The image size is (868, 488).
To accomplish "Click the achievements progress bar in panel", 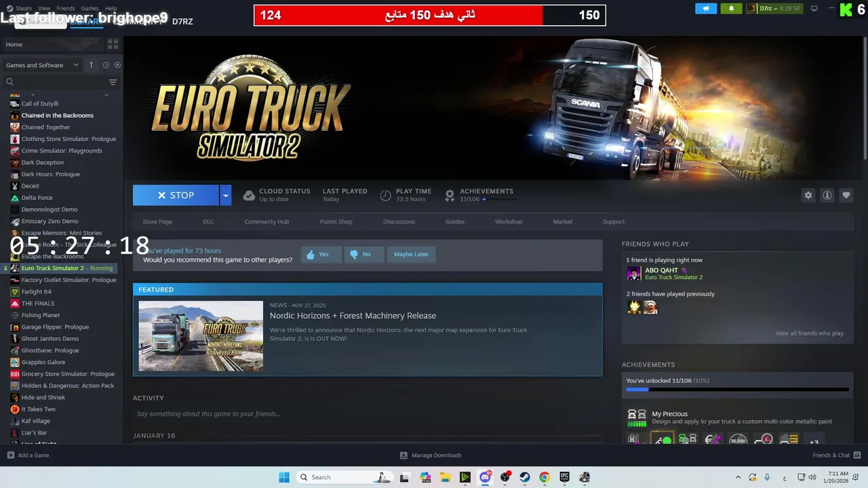I will 737,390.
